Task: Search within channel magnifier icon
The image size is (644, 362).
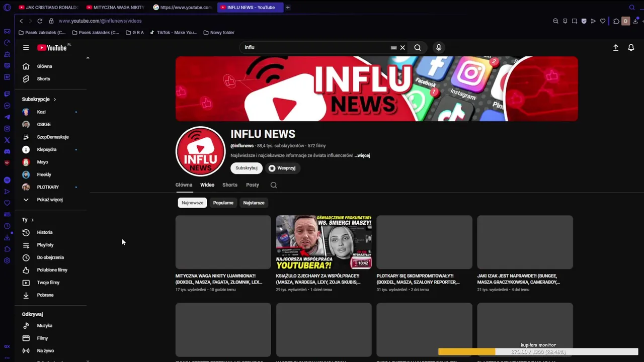Action: (274, 185)
